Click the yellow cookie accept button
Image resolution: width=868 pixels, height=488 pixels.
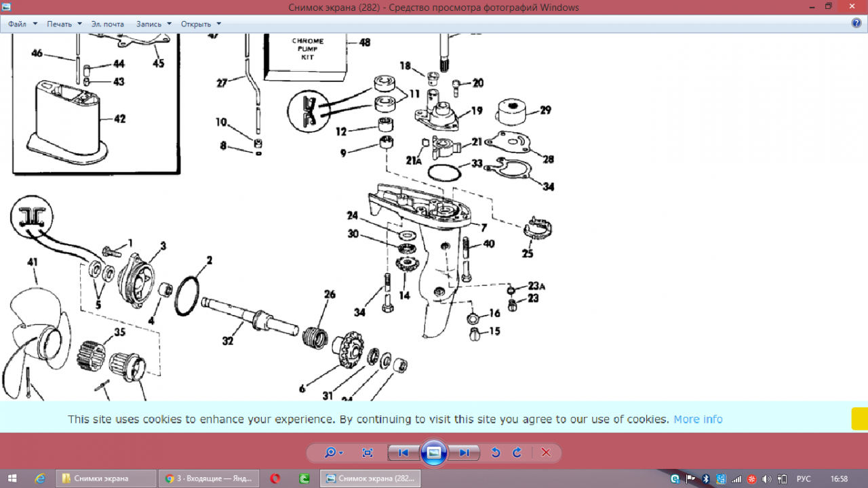pyautogui.click(x=859, y=418)
